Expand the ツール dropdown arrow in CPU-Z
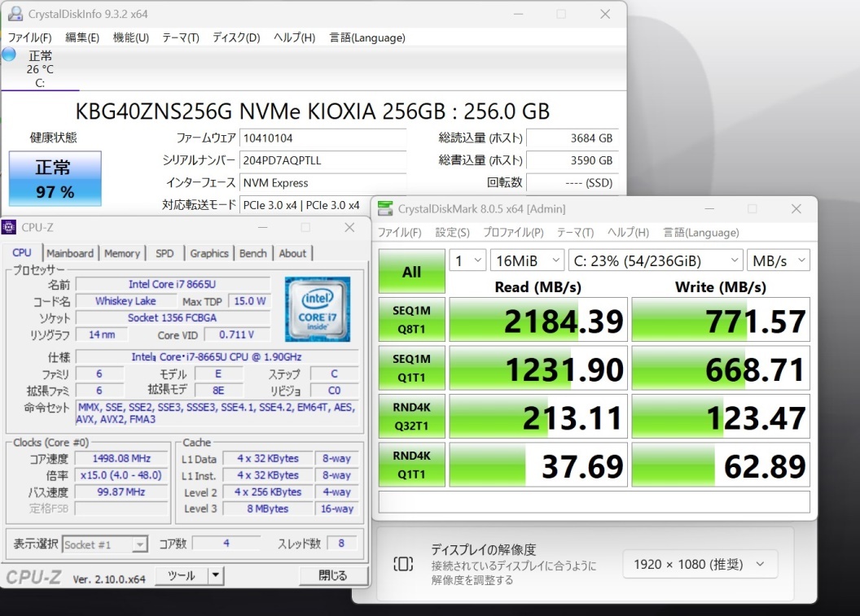860x616 pixels. tap(216, 575)
